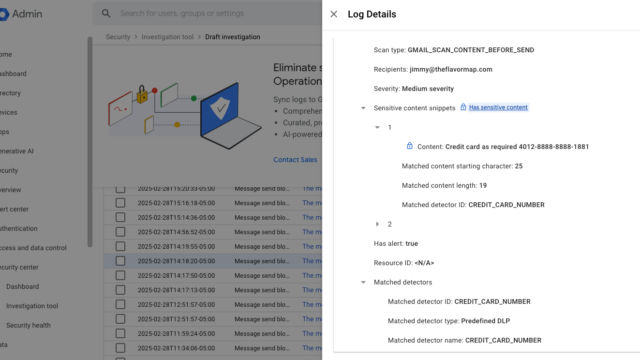Click the Google Admin logo icon
This screenshot has width=640, height=360.
(4, 14)
